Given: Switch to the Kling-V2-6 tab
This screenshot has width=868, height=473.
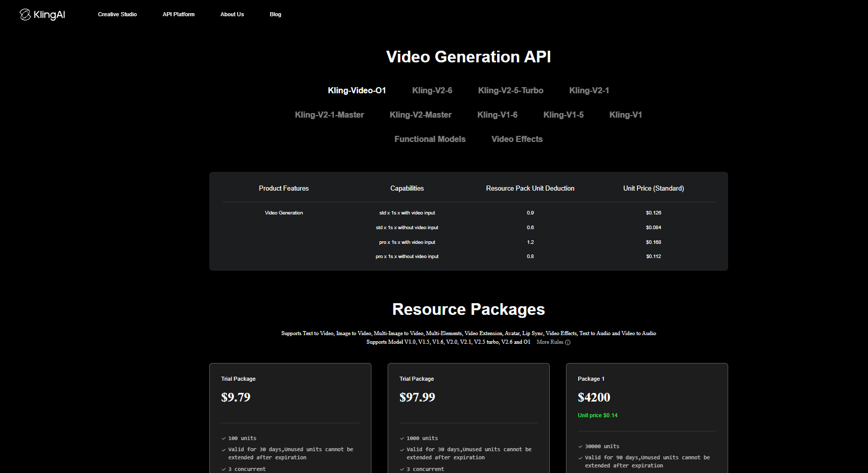Looking at the screenshot, I should 432,90.
